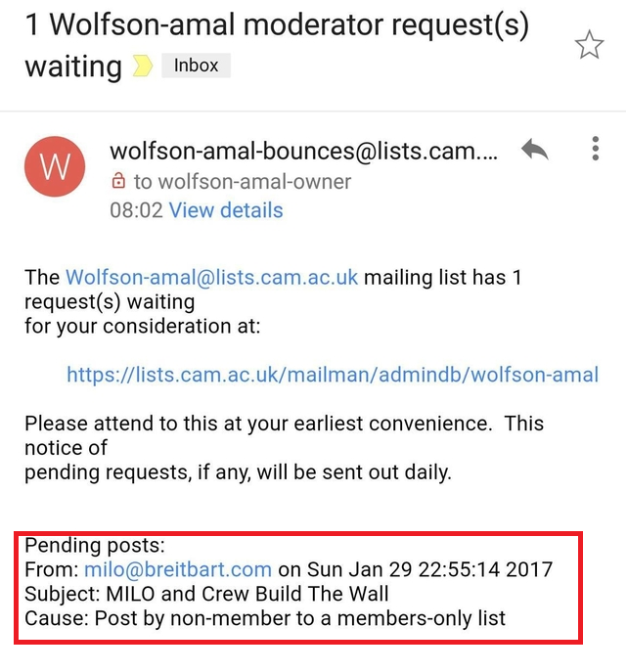Toggle the yellow importance marker
This screenshot has width=627, height=672.
point(142,66)
